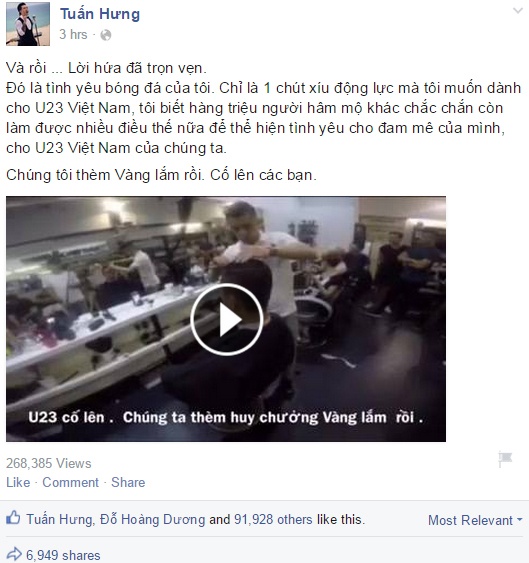The image size is (529, 563).
Task: Expand the Most Relevant sorting dropdown
Action: 475,520
